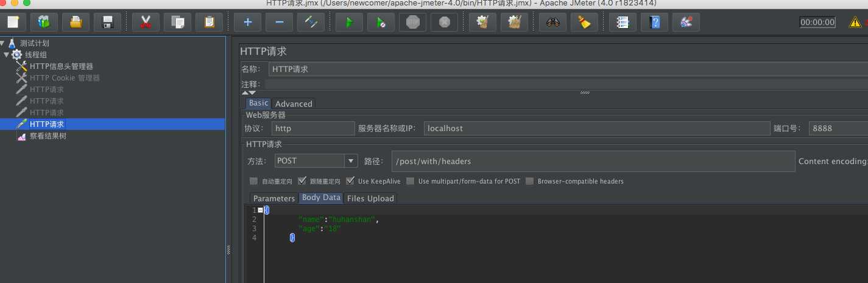Image resolution: width=868 pixels, height=283 pixels.
Task: Click the 注释 comment input field
Action: click(566, 84)
